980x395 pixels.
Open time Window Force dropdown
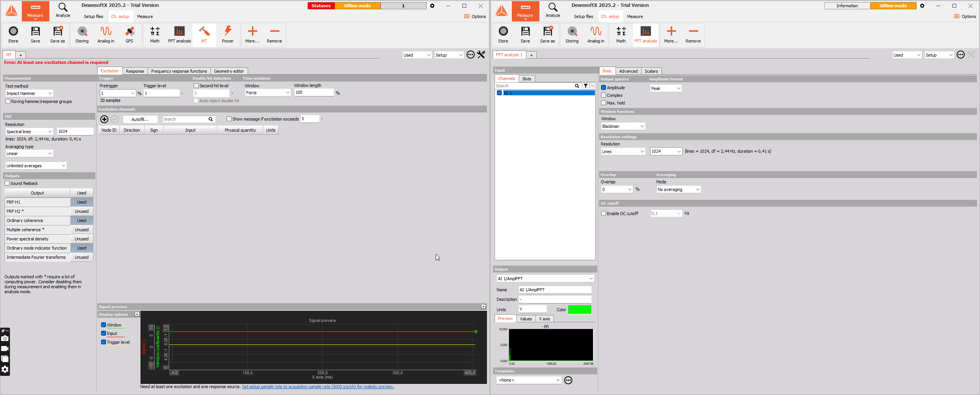pyautogui.click(x=268, y=93)
